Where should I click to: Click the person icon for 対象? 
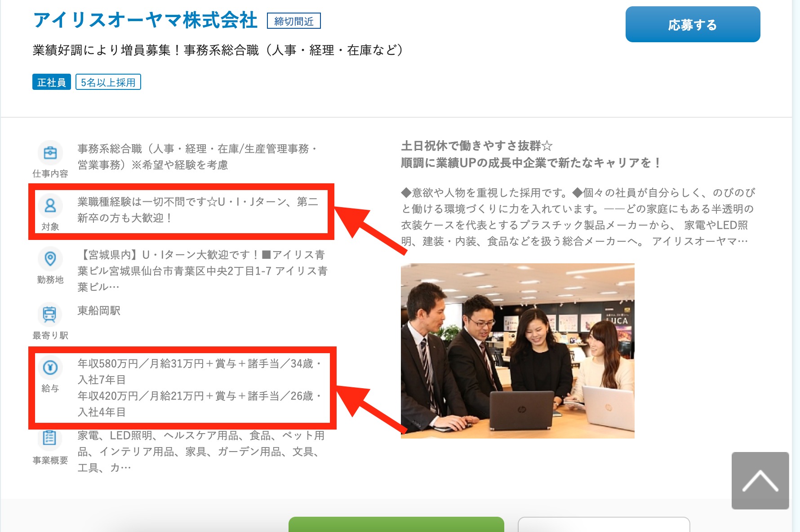pos(50,206)
